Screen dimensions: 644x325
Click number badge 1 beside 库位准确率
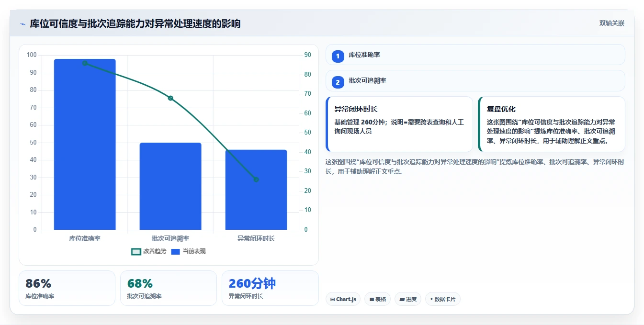coord(338,56)
